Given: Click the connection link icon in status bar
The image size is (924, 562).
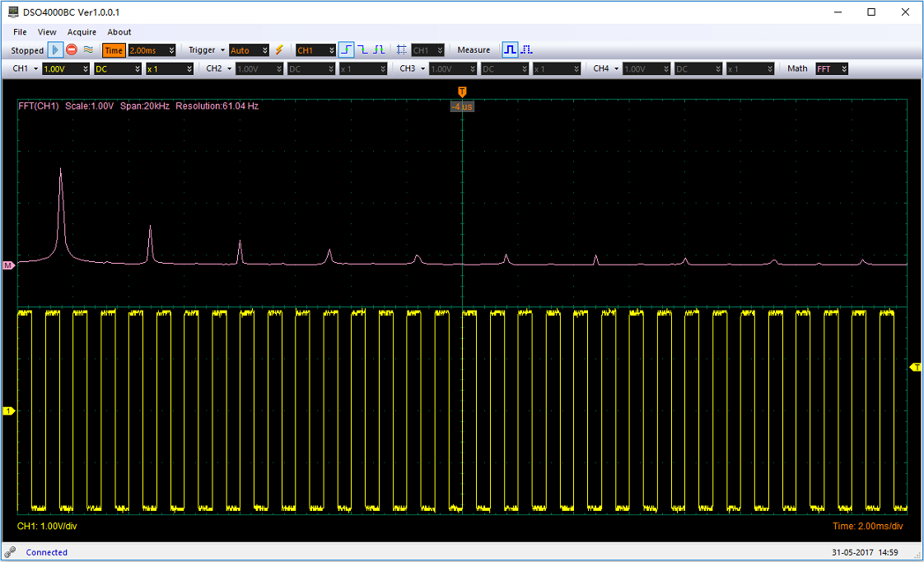Looking at the screenshot, I should click(10, 552).
